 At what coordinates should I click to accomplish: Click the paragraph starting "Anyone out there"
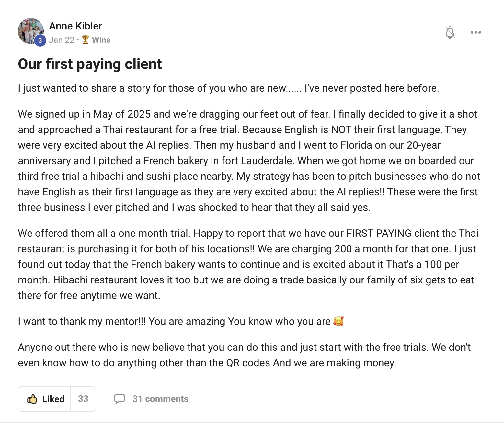245,355
